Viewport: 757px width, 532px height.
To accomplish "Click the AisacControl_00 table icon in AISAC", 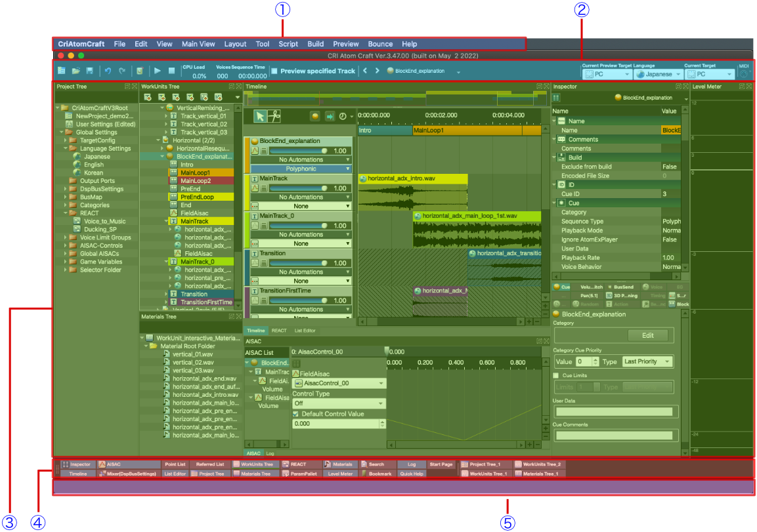I will (x=297, y=363).
